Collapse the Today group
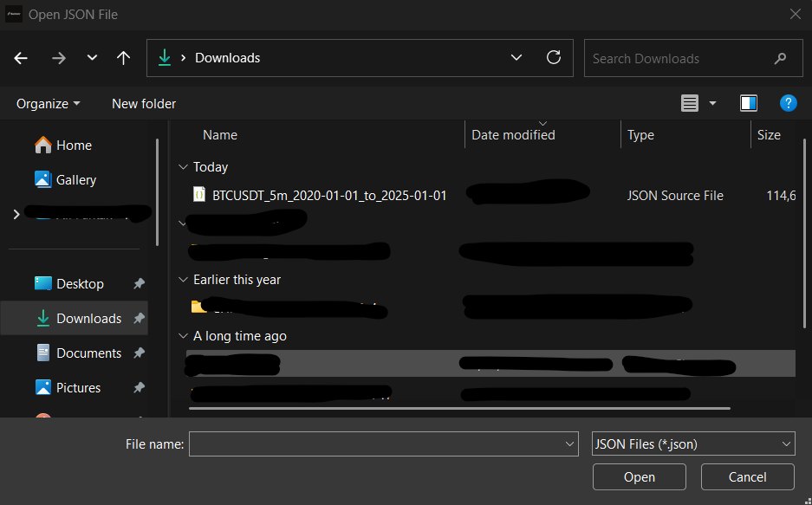The width and height of the screenshot is (812, 505). coord(182,166)
